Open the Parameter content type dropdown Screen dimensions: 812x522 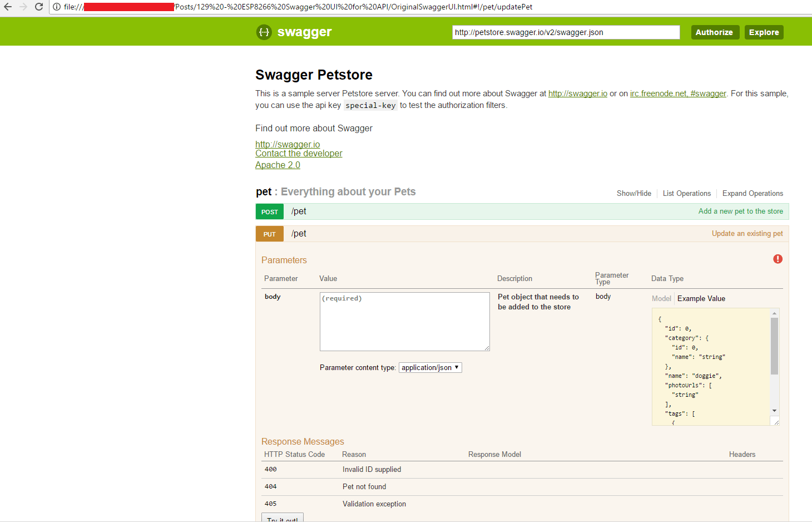(x=430, y=367)
